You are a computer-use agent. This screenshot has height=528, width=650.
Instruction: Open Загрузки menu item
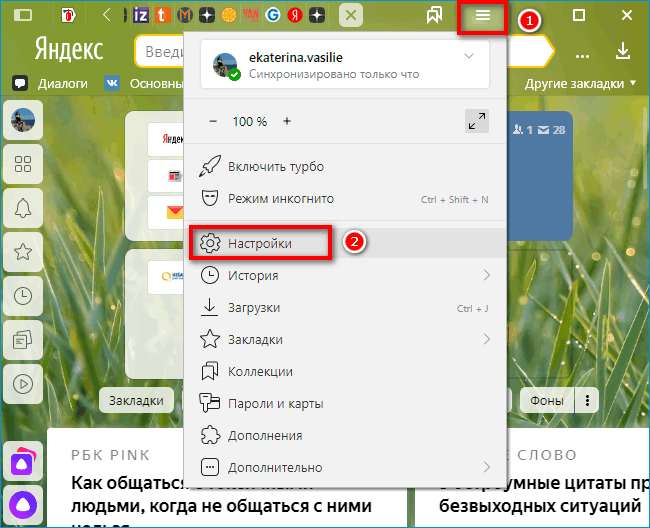click(345, 308)
